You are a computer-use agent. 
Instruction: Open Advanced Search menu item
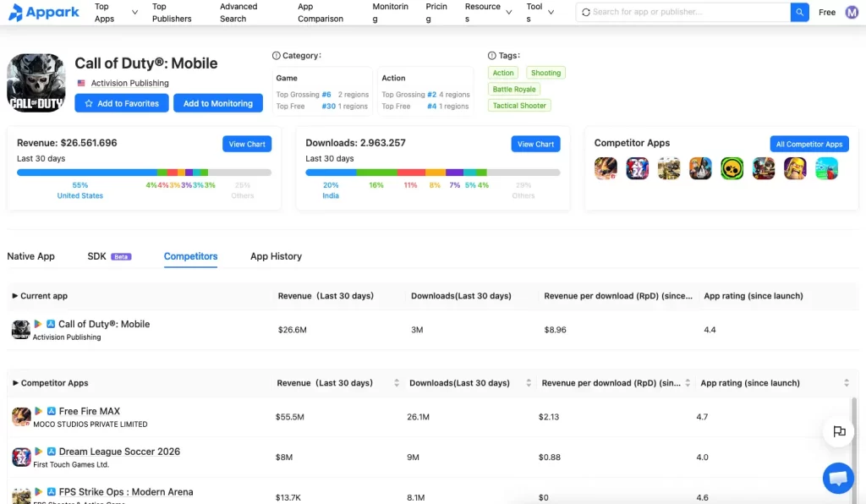point(238,12)
